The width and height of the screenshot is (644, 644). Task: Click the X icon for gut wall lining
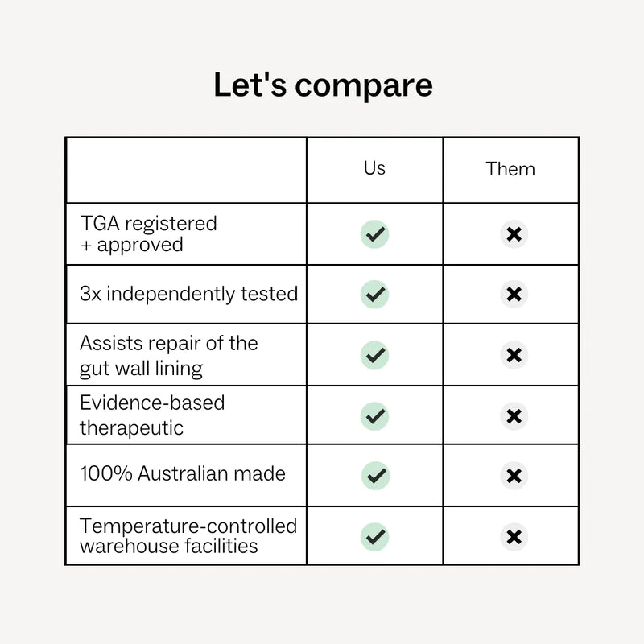tap(514, 355)
